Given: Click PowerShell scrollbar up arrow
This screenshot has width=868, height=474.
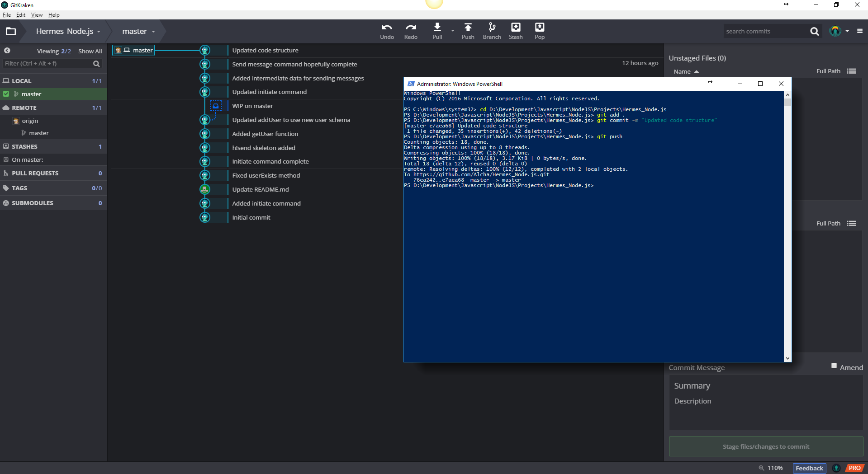Looking at the screenshot, I should (x=787, y=95).
